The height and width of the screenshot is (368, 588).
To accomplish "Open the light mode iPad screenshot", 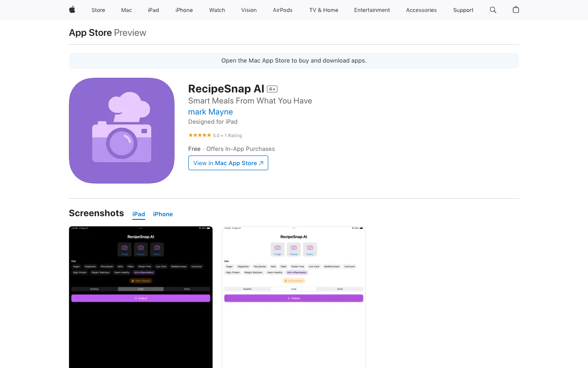I will 294,297.
